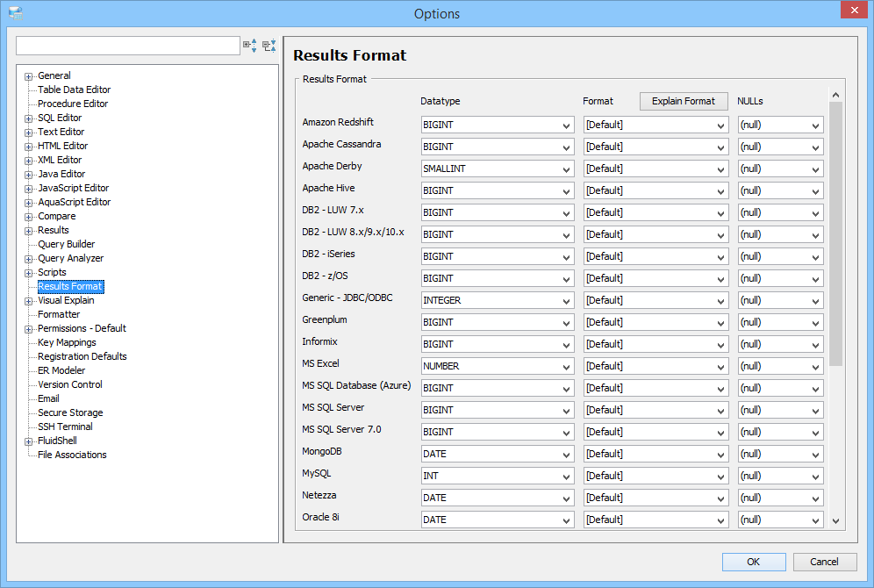Close the Options dialog

click(x=854, y=10)
